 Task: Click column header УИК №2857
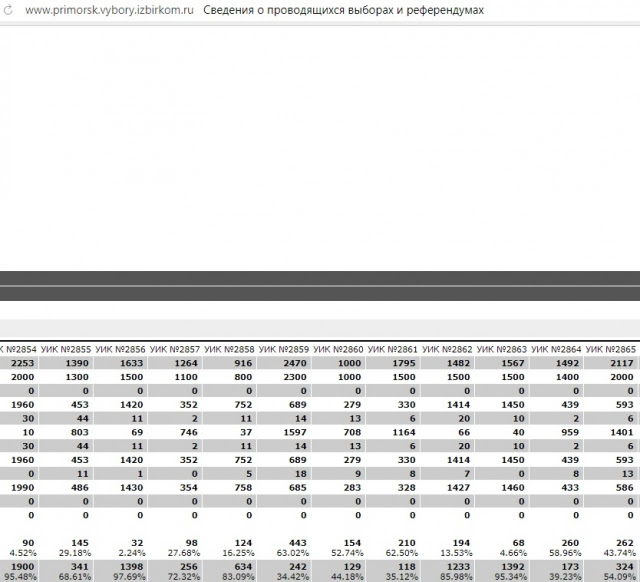[175, 349]
